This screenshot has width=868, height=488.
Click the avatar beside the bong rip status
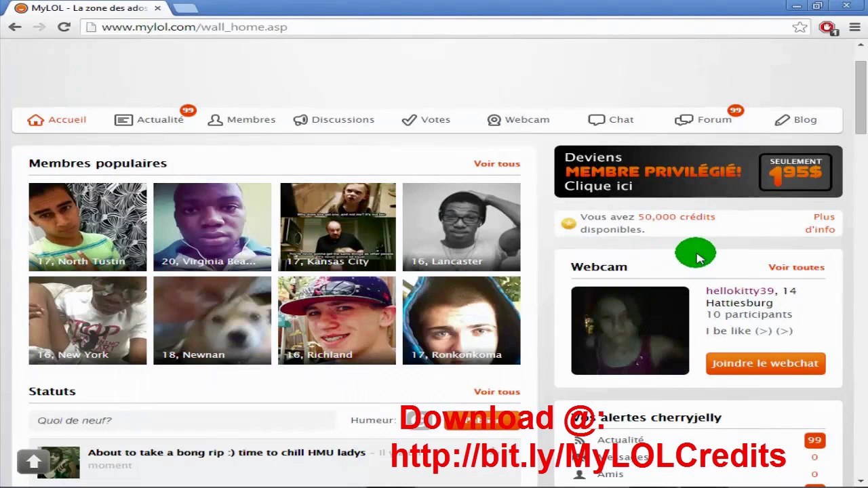(58, 462)
